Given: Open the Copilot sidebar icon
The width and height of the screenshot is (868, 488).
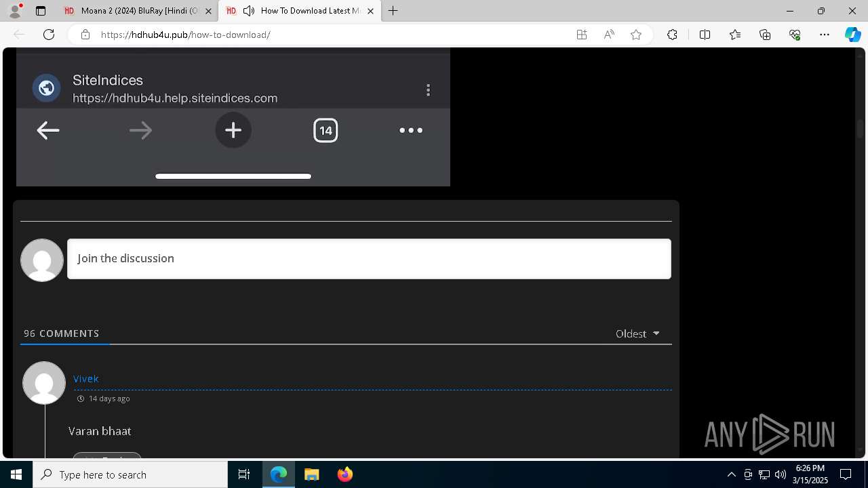Looking at the screenshot, I should (852, 35).
